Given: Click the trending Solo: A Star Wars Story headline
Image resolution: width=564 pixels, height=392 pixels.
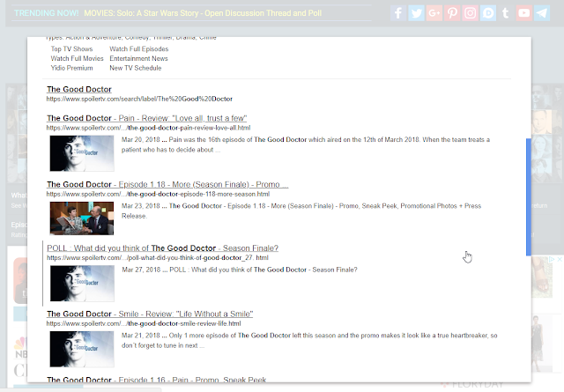Looking at the screenshot, I should click(x=203, y=13).
